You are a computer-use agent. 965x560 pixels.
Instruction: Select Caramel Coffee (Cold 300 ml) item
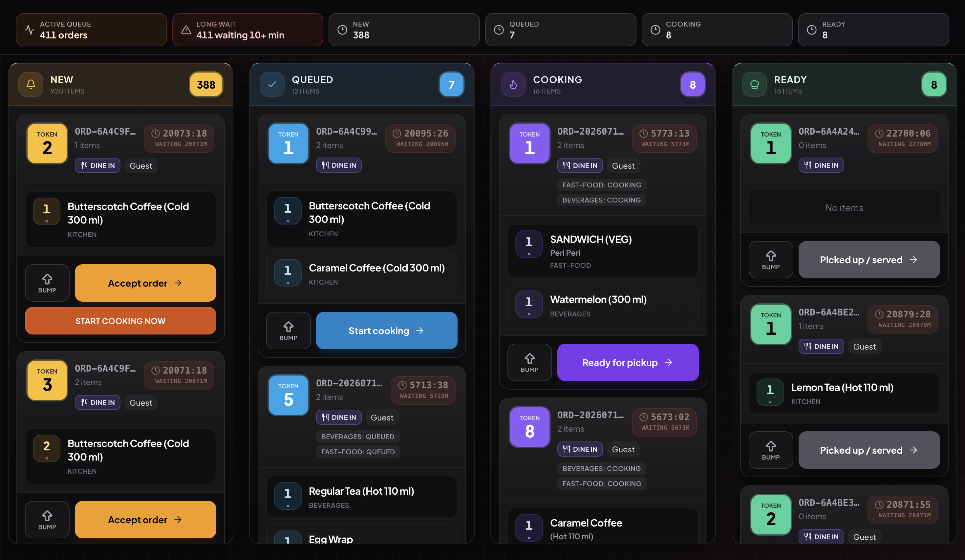[x=362, y=274]
